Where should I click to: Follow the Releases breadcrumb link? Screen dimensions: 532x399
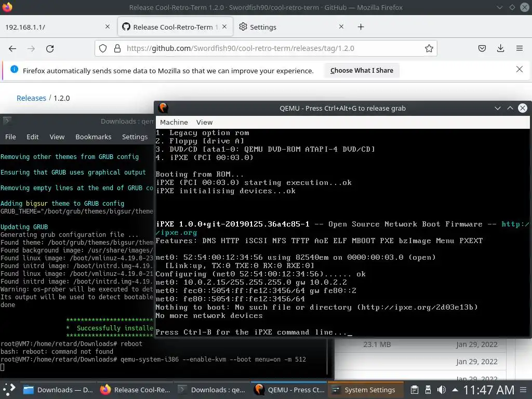(x=31, y=98)
